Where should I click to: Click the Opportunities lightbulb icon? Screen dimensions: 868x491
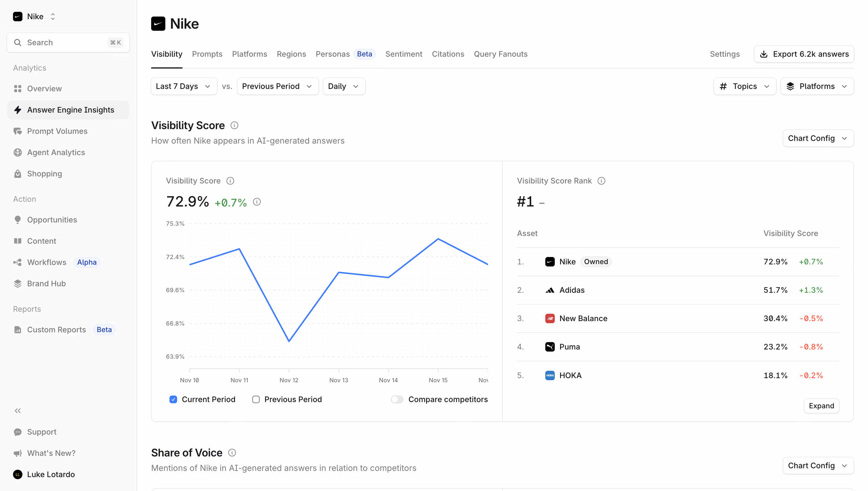(x=17, y=220)
